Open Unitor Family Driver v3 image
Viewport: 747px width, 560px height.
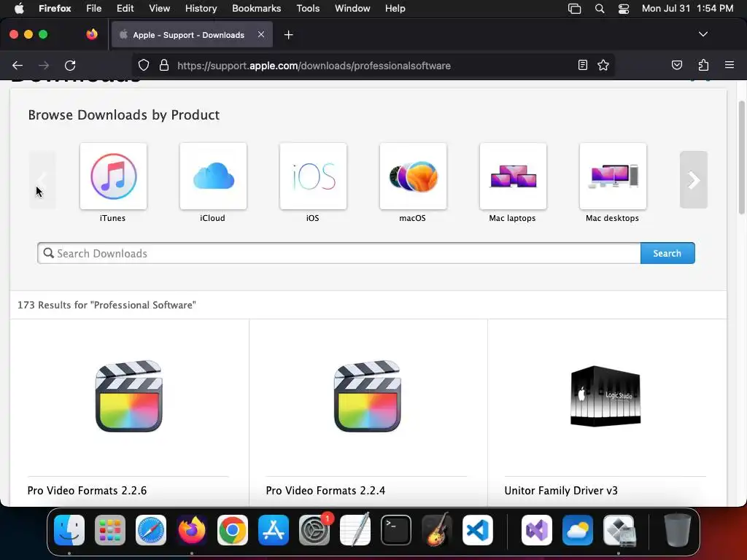point(605,396)
